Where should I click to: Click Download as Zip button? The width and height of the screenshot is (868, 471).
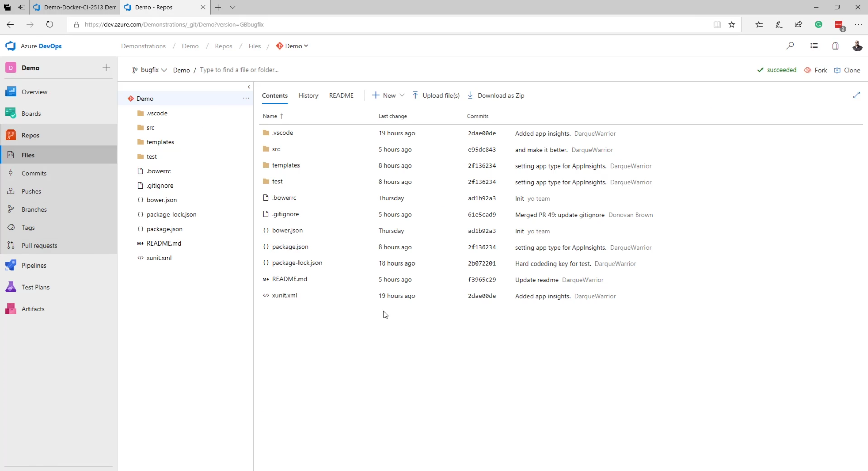click(496, 96)
